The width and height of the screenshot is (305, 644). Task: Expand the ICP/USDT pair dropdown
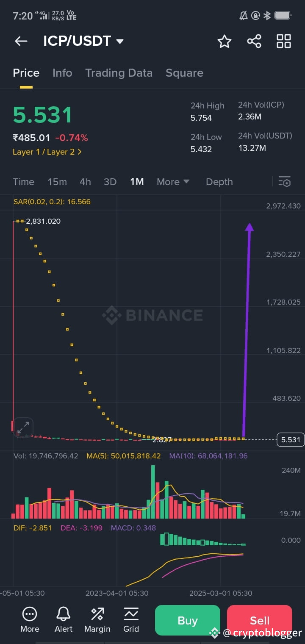coord(120,42)
